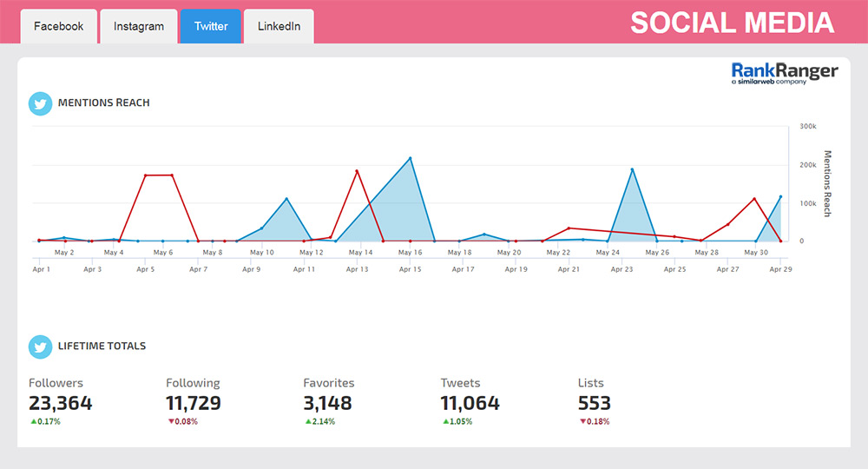This screenshot has width=868, height=469.
Task: Select the highest blue peak in the chart
Action: click(x=410, y=158)
